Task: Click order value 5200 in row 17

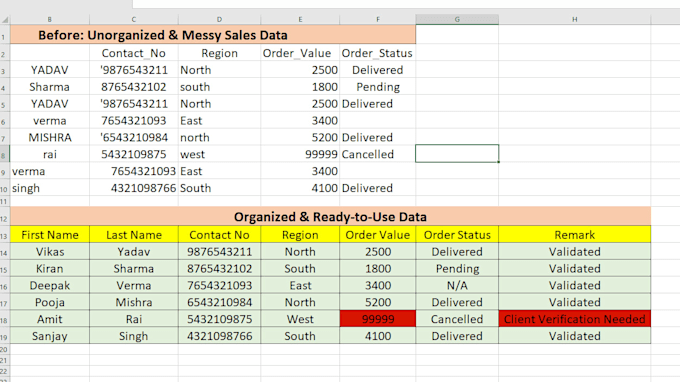Action: pyautogui.click(x=378, y=302)
